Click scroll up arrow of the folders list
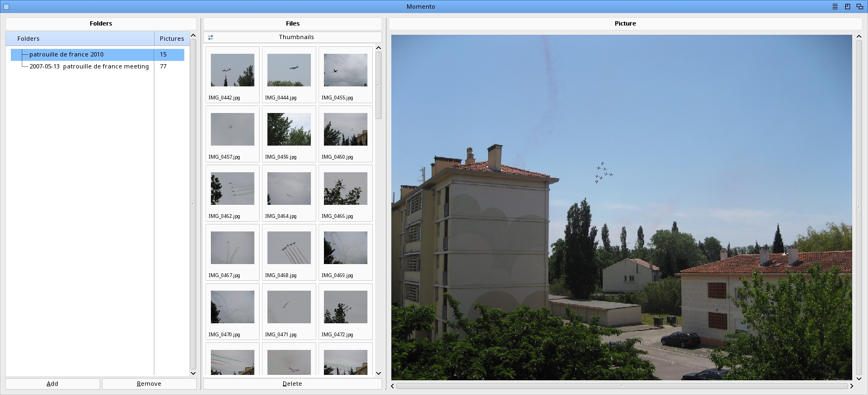868x395 pixels. click(x=193, y=36)
